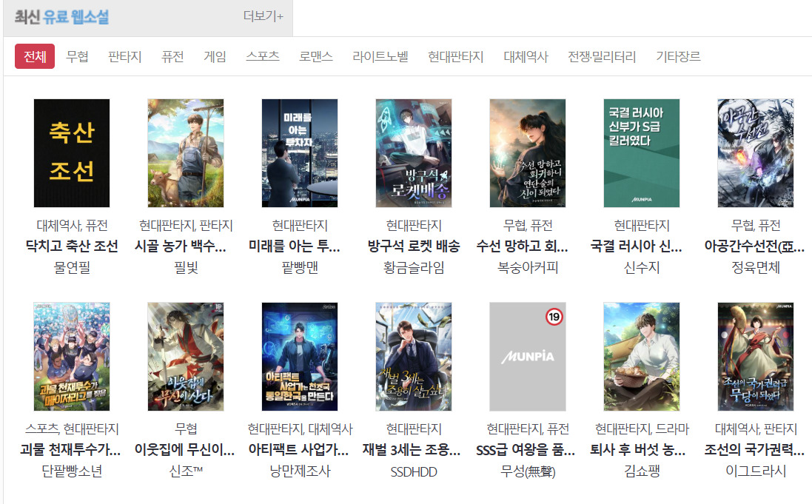Viewport: 812px width, 504px height.
Task: Open the 시골 농가 백수 farmer cover
Action: tap(186, 153)
